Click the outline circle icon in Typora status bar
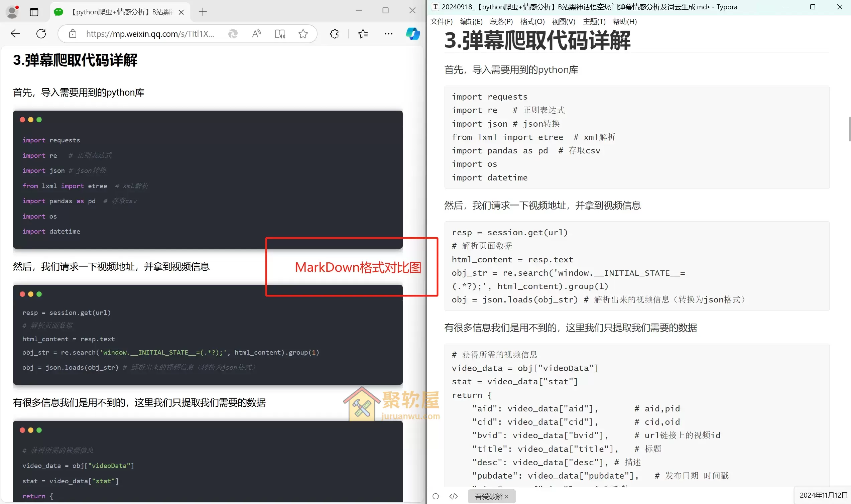Screen dimensions: 851x504 (436, 496)
